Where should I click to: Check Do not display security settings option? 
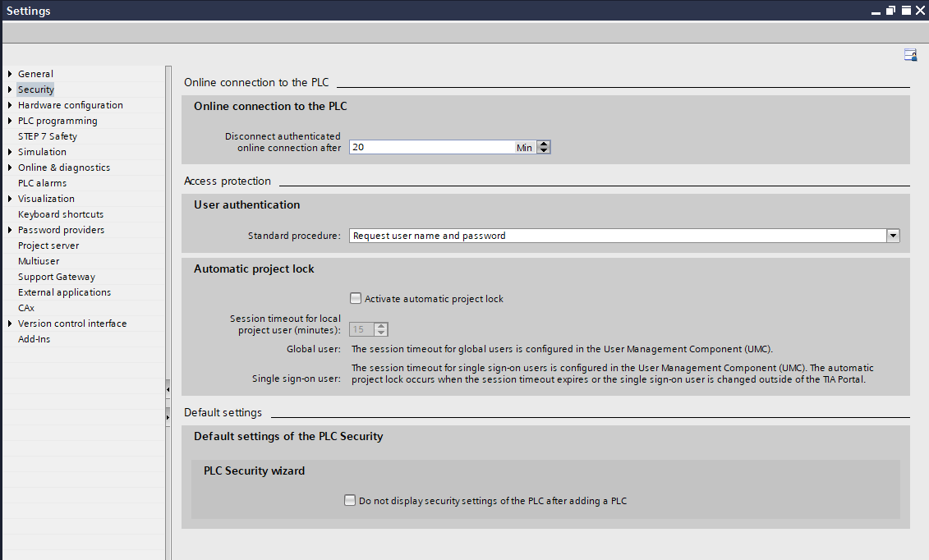[350, 500]
